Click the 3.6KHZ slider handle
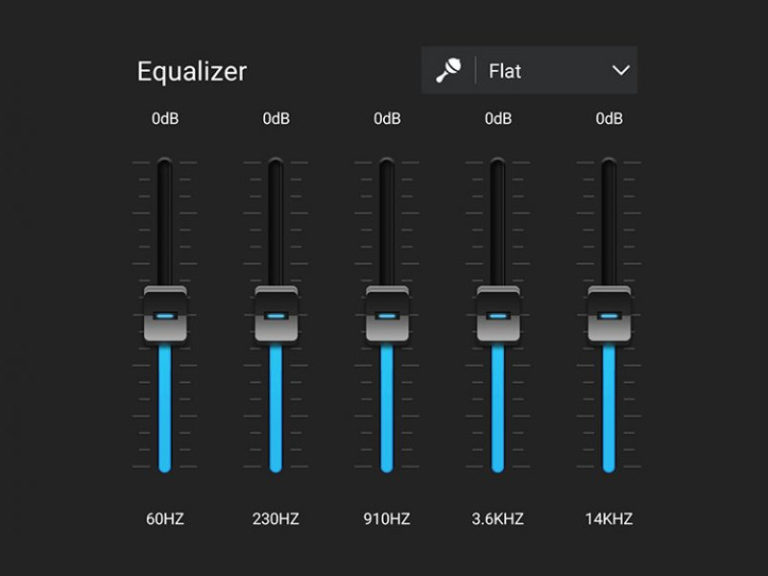Screen dimensions: 768x576 498,314
